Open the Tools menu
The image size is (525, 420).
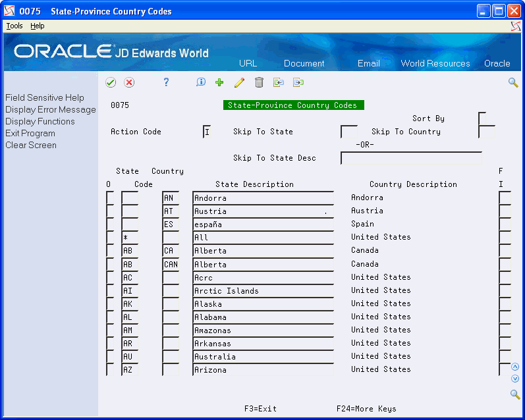tap(14, 26)
